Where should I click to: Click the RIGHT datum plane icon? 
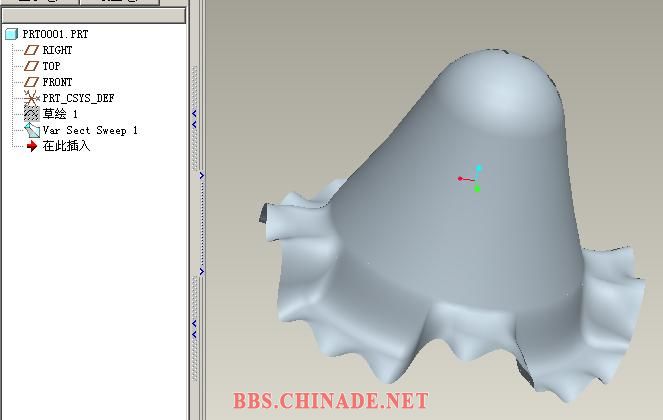31,50
